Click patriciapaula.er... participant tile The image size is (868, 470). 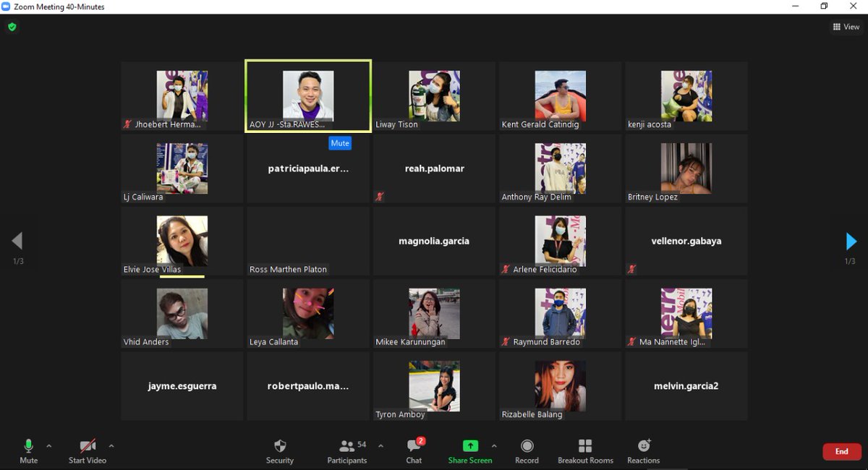click(x=308, y=168)
